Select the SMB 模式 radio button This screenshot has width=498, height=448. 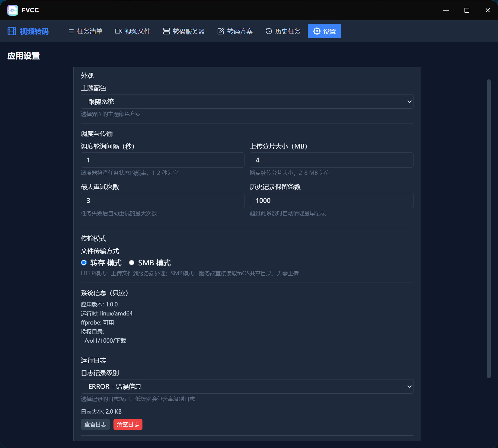click(x=132, y=263)
